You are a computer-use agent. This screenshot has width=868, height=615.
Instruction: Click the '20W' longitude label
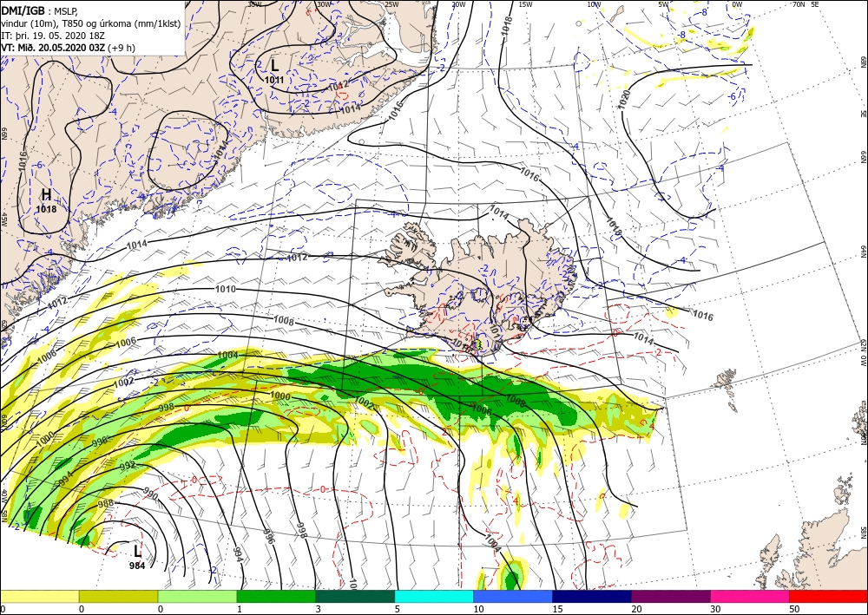coord(457,4)
